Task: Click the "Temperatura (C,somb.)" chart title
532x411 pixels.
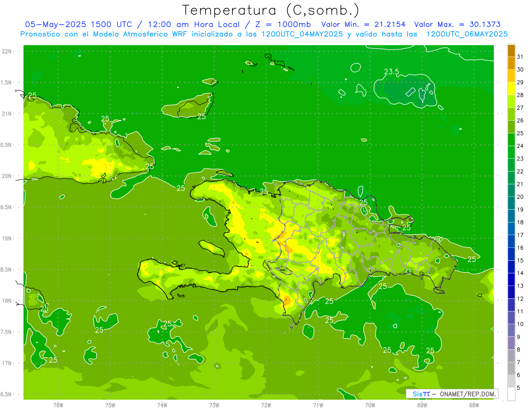Action: point(271,10)
